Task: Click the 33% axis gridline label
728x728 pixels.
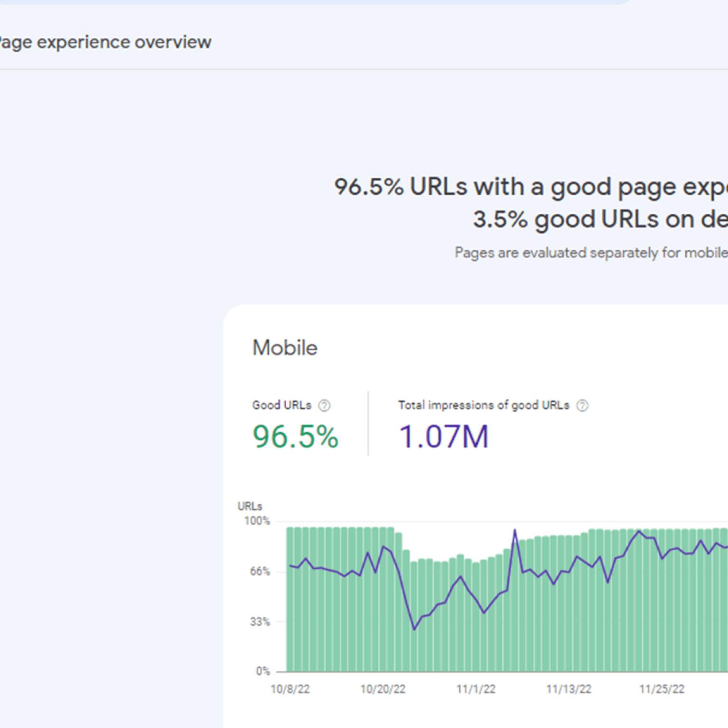Action: [260, 622]
